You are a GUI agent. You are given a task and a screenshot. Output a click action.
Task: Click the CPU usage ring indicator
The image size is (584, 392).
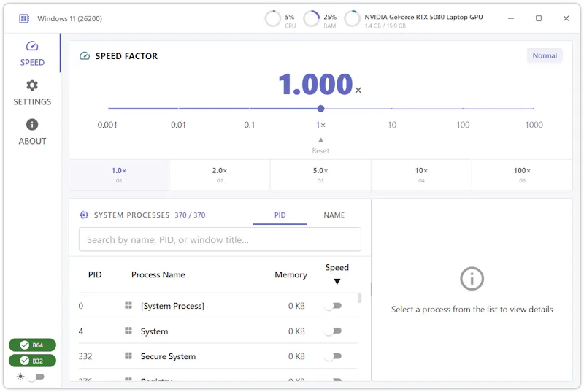[272, 18]
